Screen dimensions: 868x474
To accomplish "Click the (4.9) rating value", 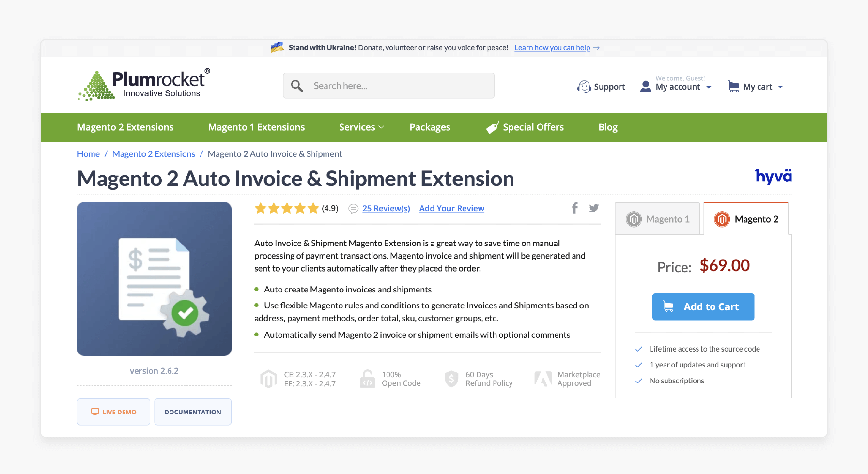I will click(330, 208).
